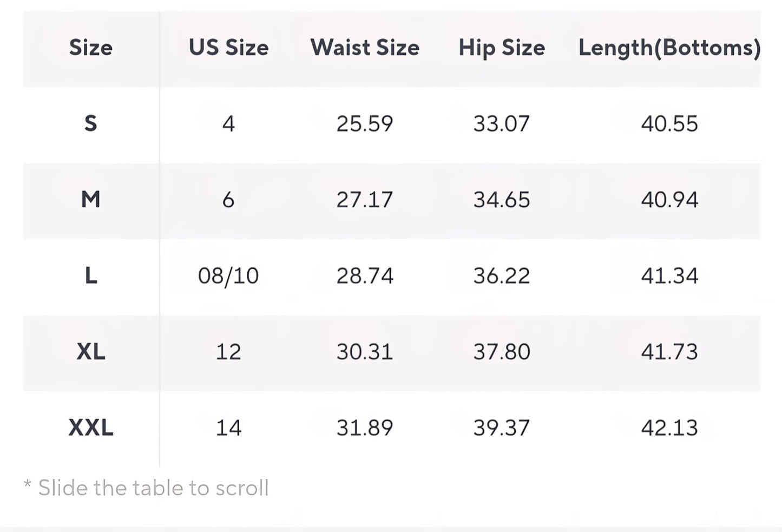Viewport: 782px width, 532px height.
Task: Click the US size 14 cell
Action: 228,428
